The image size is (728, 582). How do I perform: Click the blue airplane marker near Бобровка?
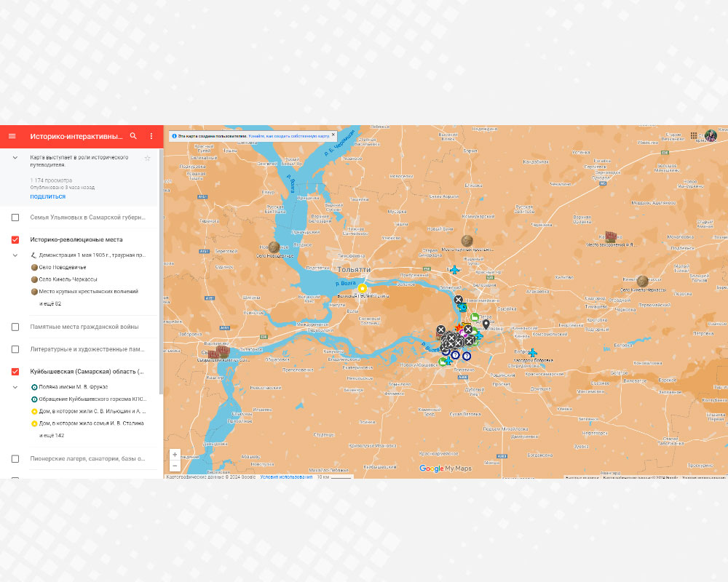coord(532,354)
